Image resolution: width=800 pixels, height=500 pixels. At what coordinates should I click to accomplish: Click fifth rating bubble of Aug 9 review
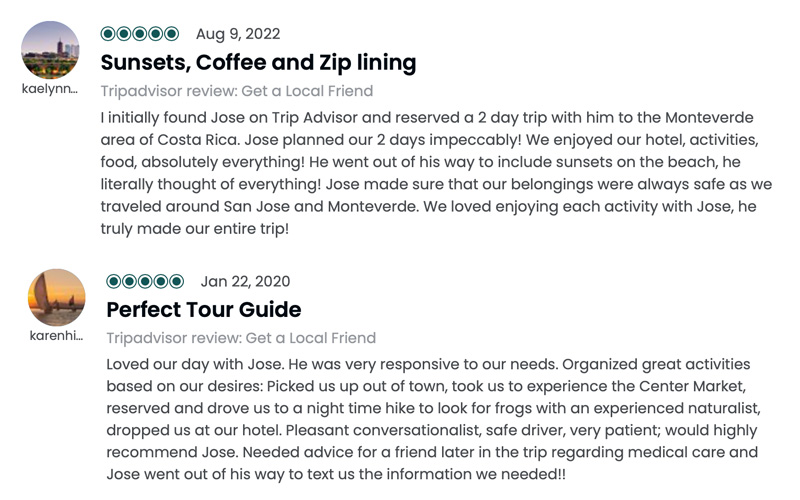pos(171,34)
